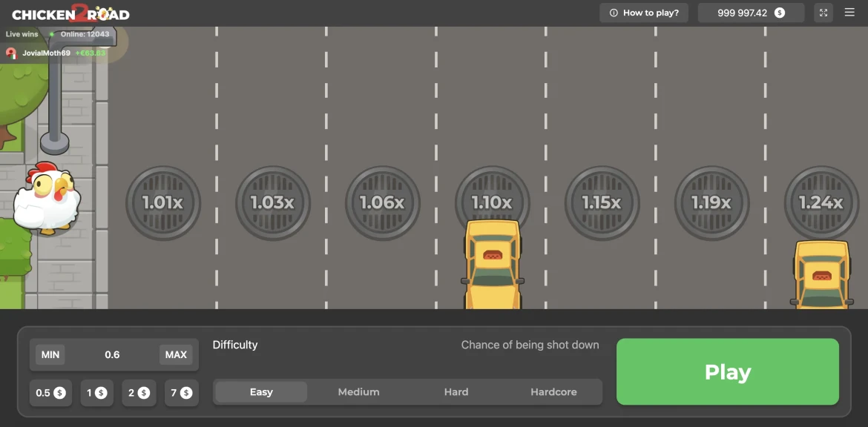Screen dimensions: 868x427
Task: Choose the 1 dollar bet preset
Action: pos(97,393)
